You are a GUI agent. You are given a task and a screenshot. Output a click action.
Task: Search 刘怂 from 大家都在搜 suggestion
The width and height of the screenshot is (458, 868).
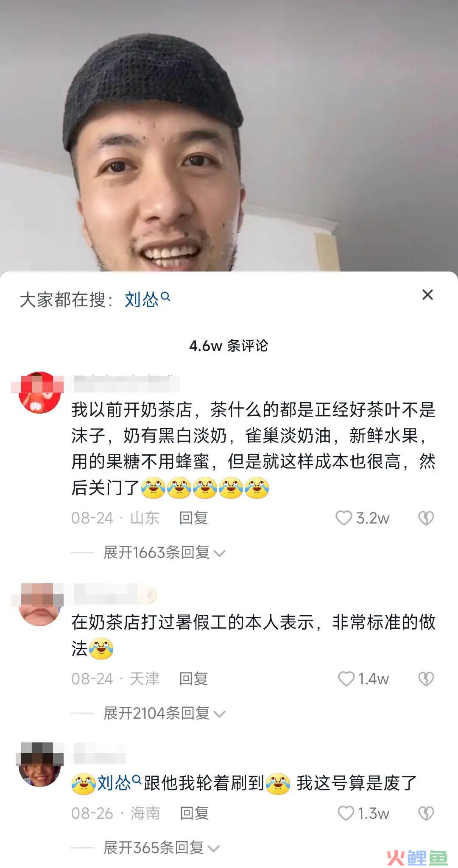point(147,299)
